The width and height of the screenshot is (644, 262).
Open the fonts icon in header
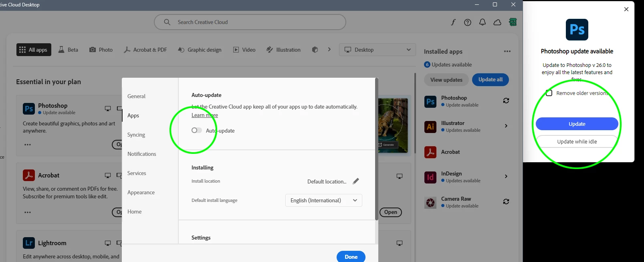click(453, 22)
